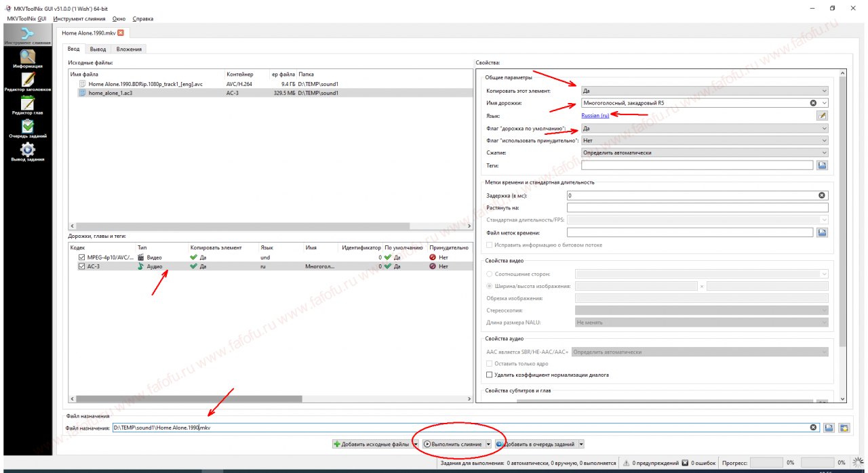Expand the add to job queue arrow menu
868x473 pixels.
[581, 445]
